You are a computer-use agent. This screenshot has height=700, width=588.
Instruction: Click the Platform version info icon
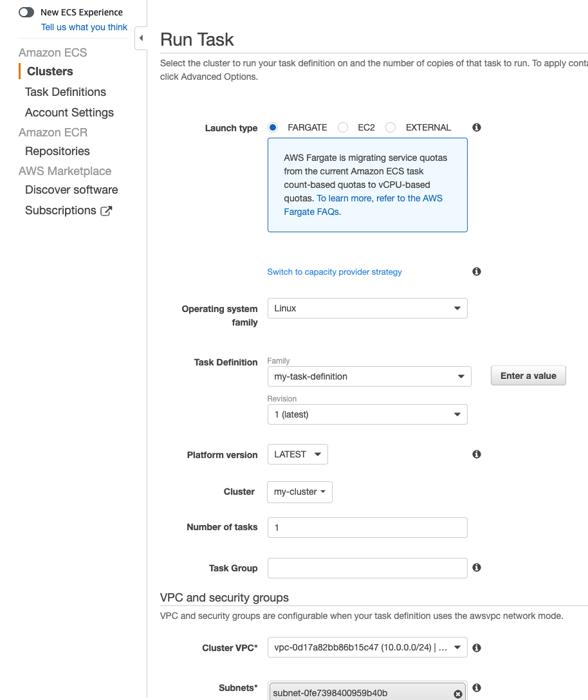477,454
